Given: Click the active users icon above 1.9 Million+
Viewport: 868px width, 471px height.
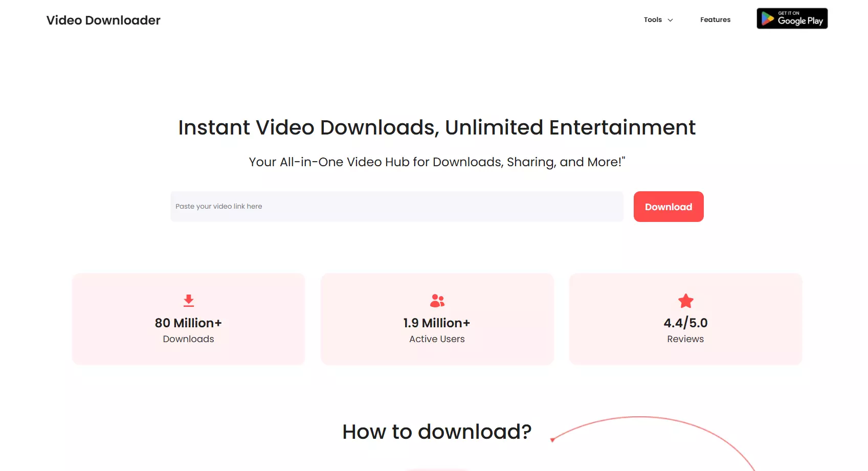Looking at the screenshot, I should pyautogui.click(x=437, y=301).
